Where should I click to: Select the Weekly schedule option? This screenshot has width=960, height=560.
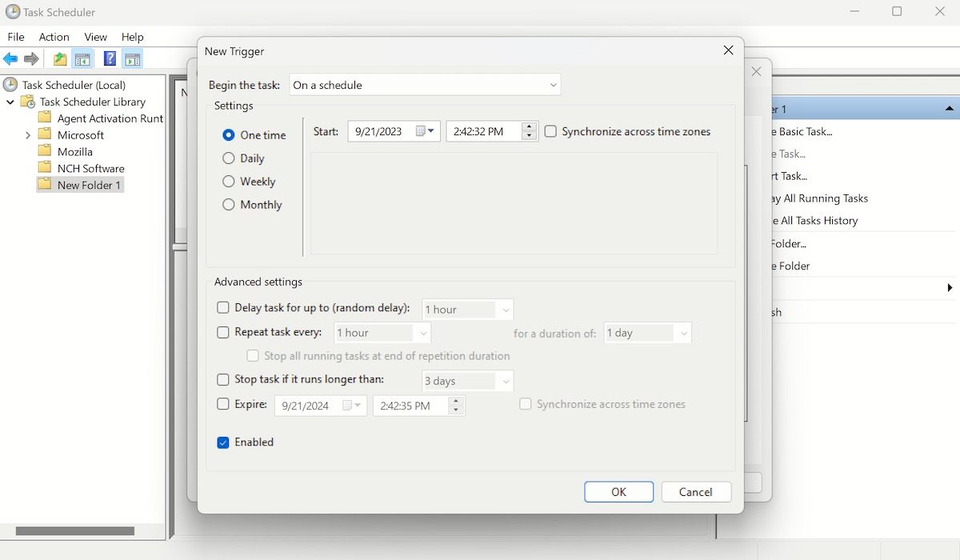coord(228,182)
